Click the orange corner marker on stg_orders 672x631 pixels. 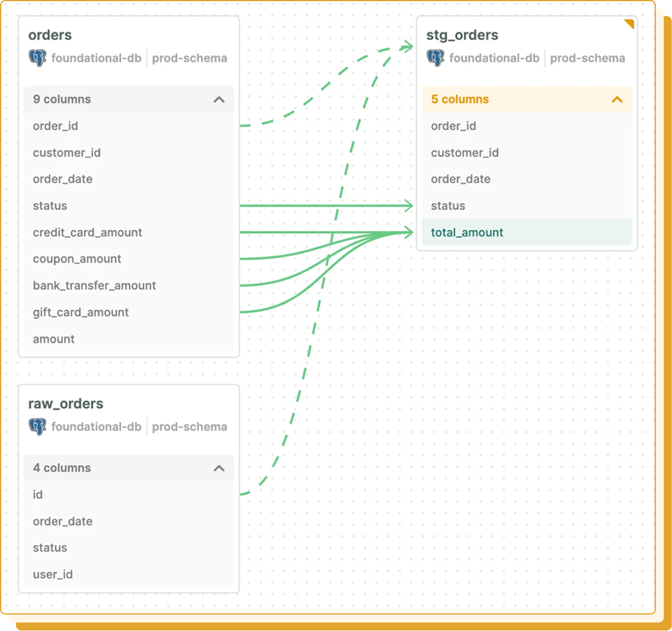[629, 23]
